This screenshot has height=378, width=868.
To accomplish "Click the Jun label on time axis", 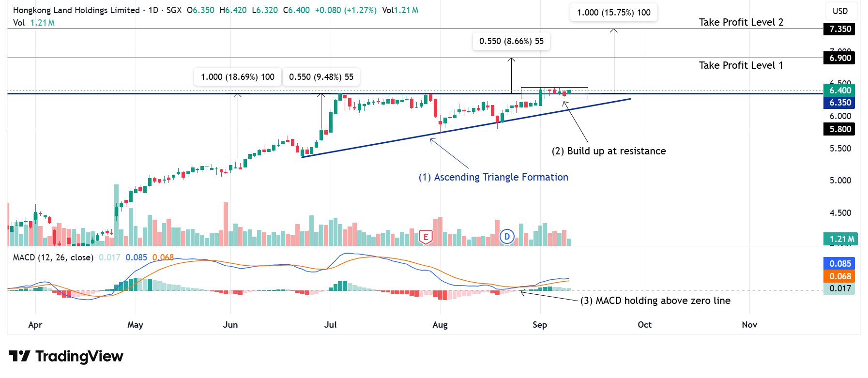I will (x=230, y=325).
